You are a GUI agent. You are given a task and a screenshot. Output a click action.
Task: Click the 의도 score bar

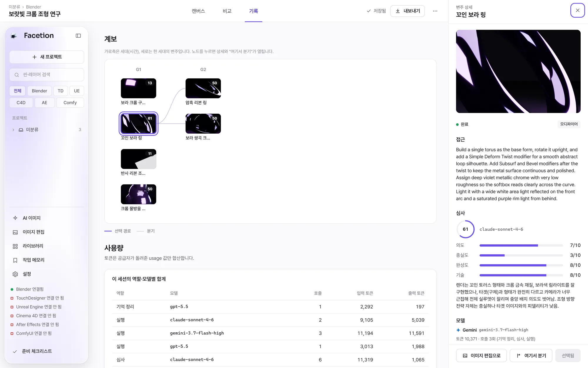coord(521,245)
